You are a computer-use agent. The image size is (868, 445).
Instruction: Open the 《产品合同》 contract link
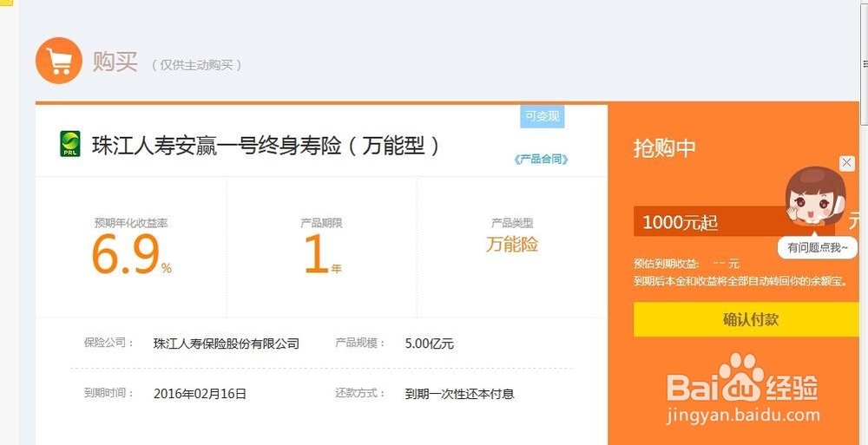(x=541, y=160)
